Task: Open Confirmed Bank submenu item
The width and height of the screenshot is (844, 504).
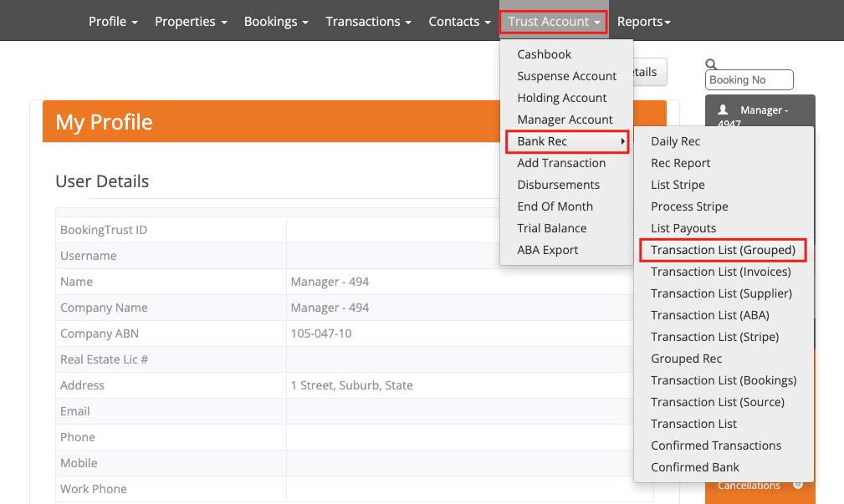Action: pyautogui.click(x=695, y=467)
